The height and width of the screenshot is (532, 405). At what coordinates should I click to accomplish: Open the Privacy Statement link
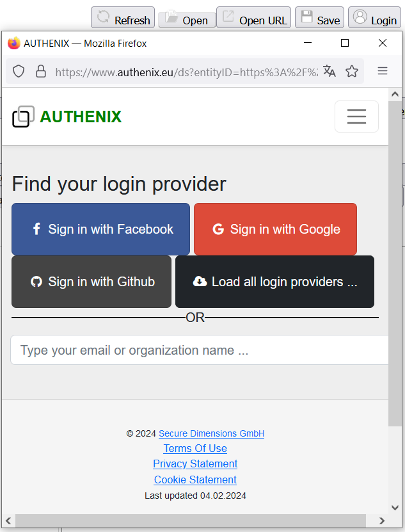pyautogui.click(x=195, y=463)
